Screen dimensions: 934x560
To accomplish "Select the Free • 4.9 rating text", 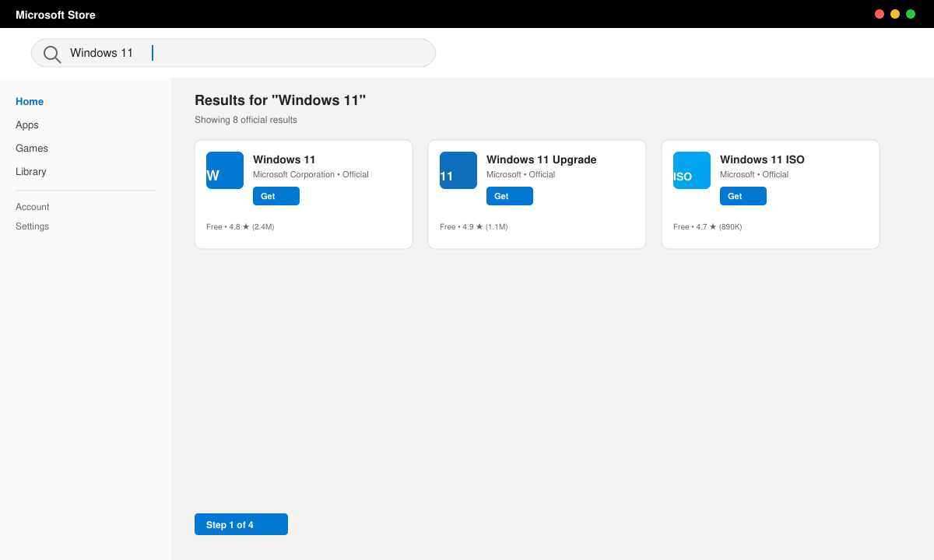I will tap(474, 227).
